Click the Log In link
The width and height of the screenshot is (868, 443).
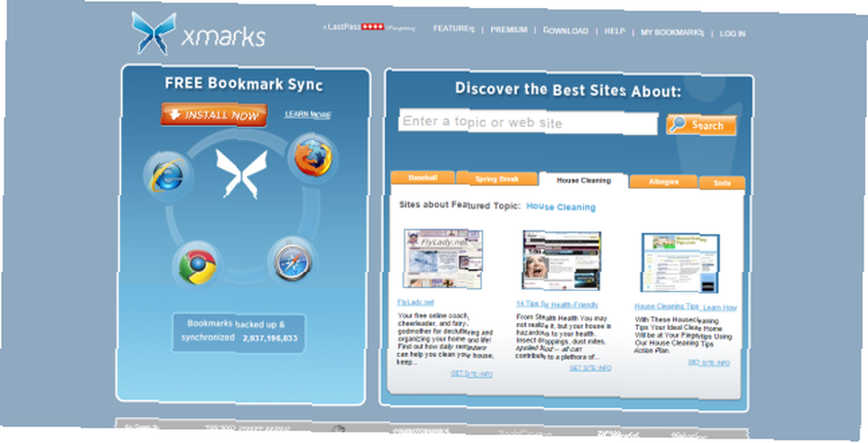733,34
